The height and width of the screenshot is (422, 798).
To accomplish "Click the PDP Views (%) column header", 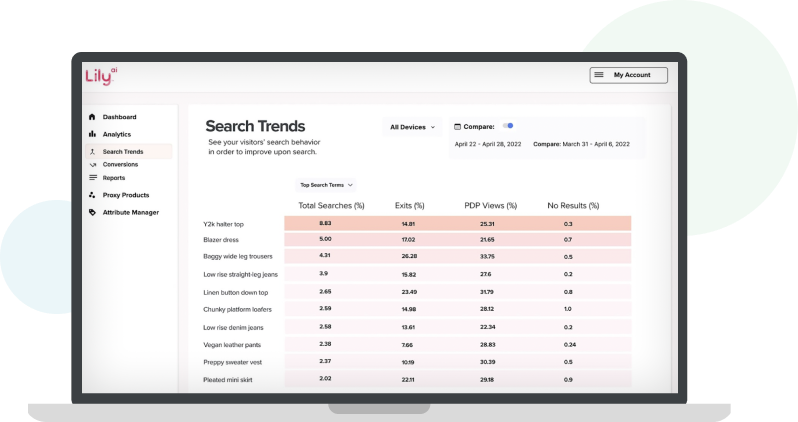I will click(x=491, y=206).
